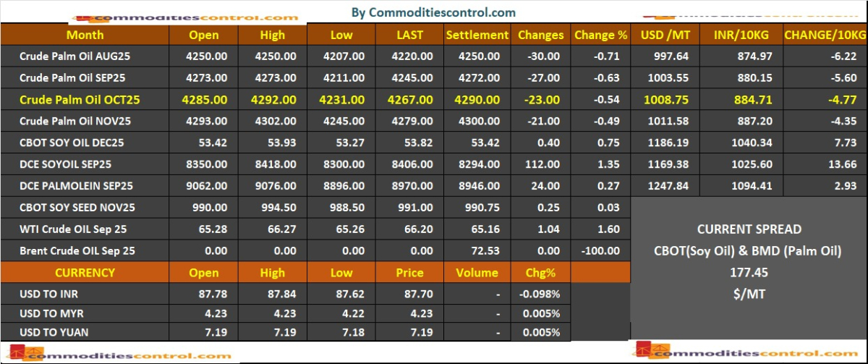Click the CURRENCY section header
The height and width of the screenshot is (364, 868).
click(x=85, y=273)
